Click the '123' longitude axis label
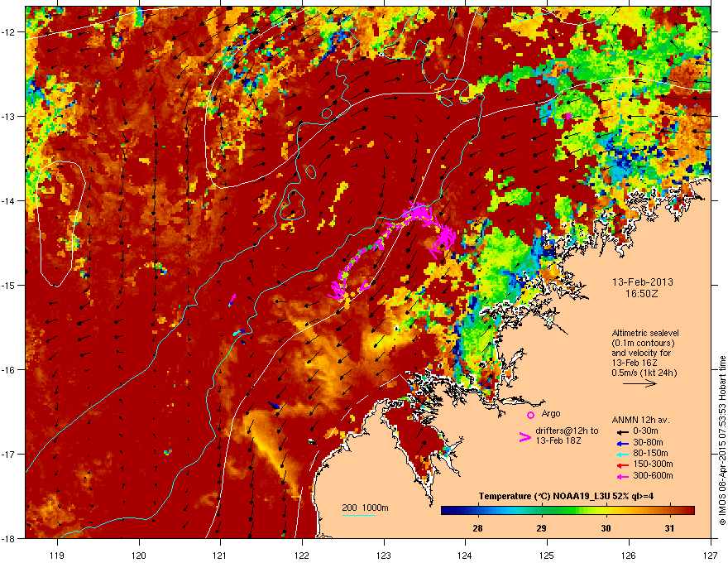728x563 pixels. pos(384,555)
